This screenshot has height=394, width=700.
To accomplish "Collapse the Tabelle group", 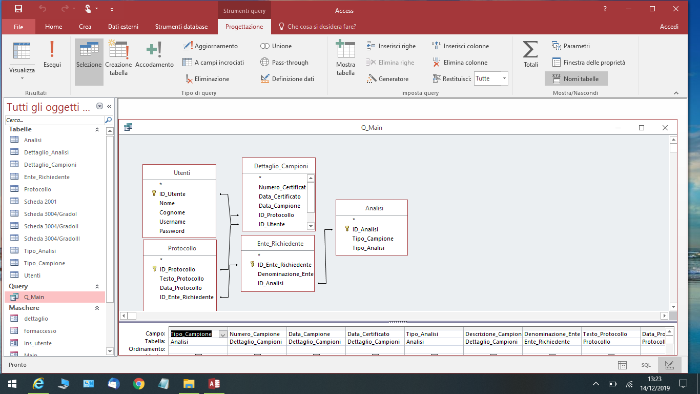I will tap(97, 129).
